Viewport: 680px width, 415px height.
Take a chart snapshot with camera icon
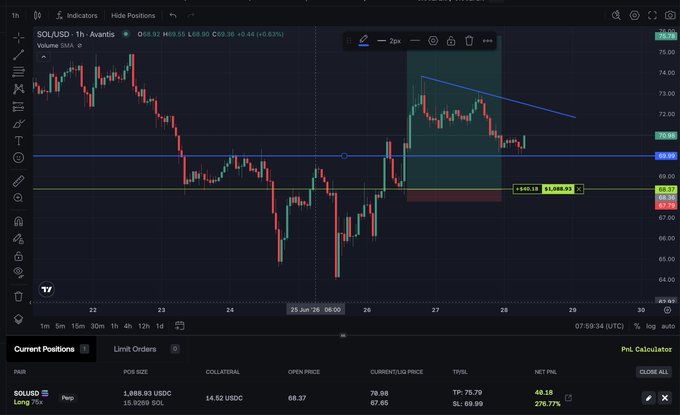(670, 16)
